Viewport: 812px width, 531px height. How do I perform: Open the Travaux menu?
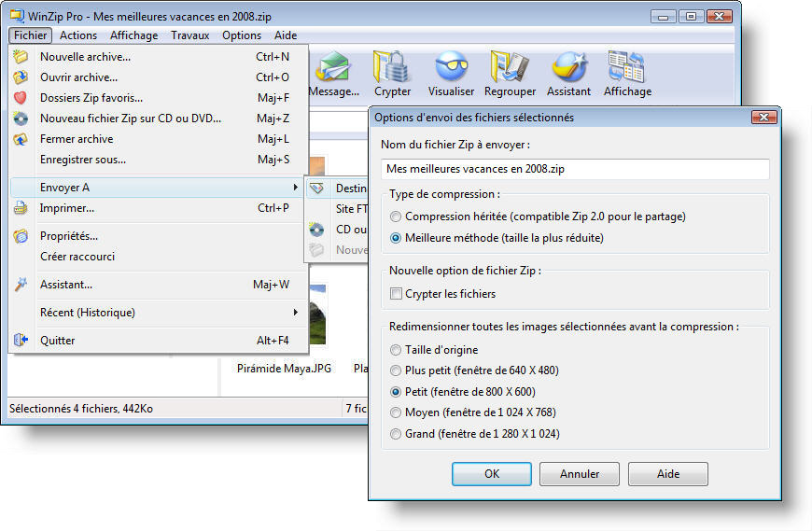190,35
